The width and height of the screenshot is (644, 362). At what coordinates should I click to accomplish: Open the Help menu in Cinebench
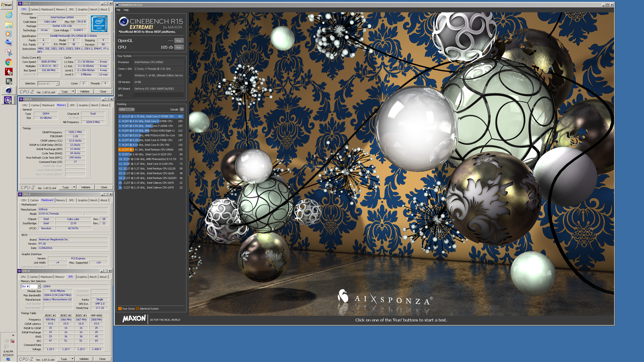coord(126,10)
